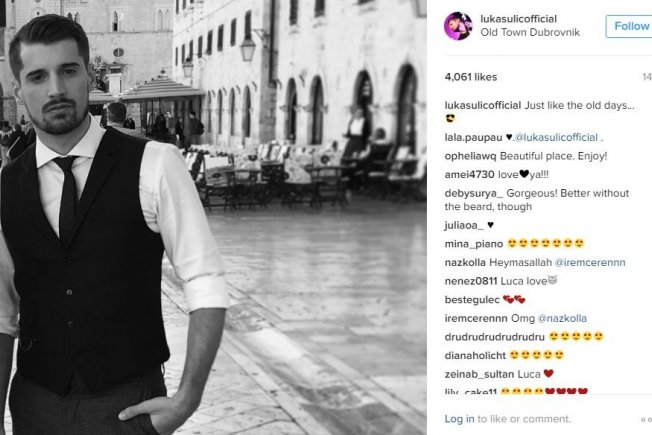Open the nenez0811 profile
652x435 pixels.
tap(471, 281)
